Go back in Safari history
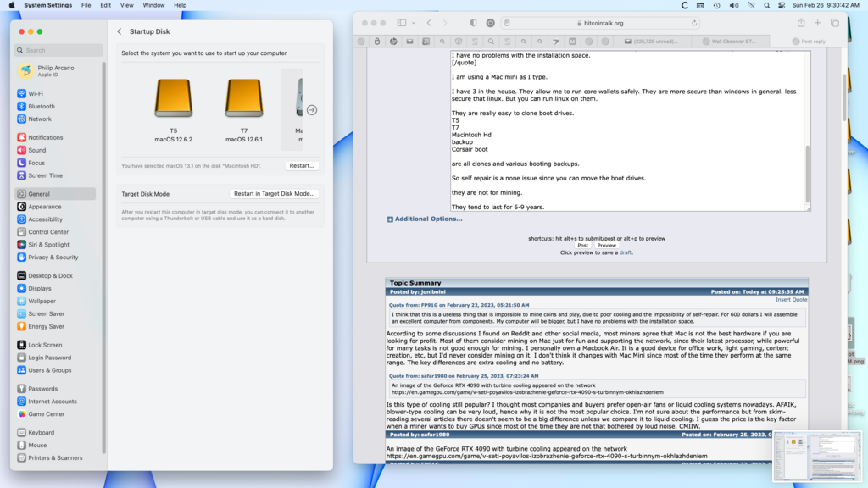The width and height of the screenshot is (868, 488). pyautogui.click(x=429, y=23)
